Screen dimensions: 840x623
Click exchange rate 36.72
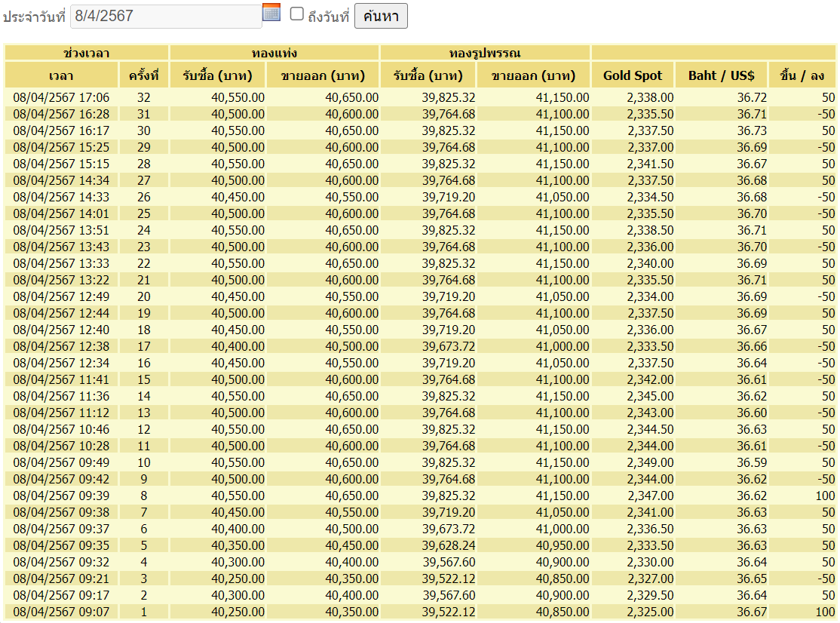point(752,97)
